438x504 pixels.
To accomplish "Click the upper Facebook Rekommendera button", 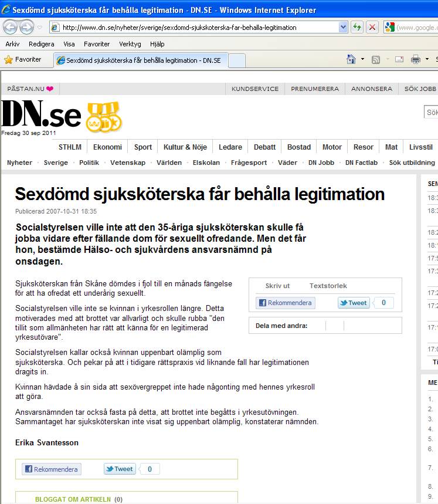I will (285, 303).
